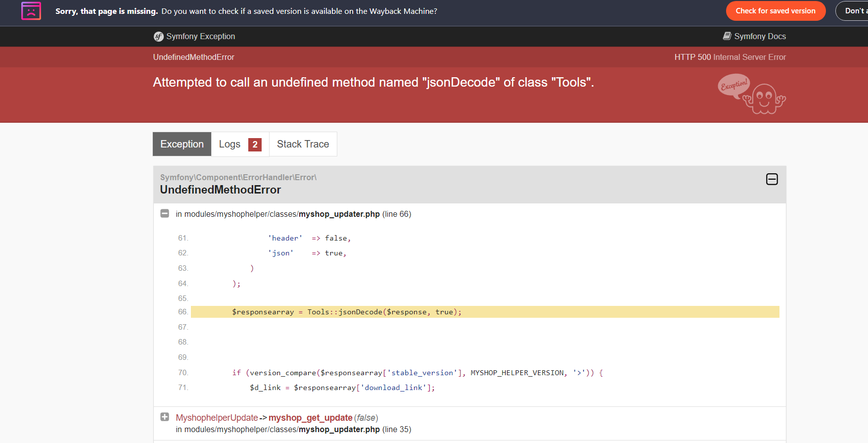Collapse the myshop_updater.php line 66 trace
The image size is (868, 443).
coord(165,214)
